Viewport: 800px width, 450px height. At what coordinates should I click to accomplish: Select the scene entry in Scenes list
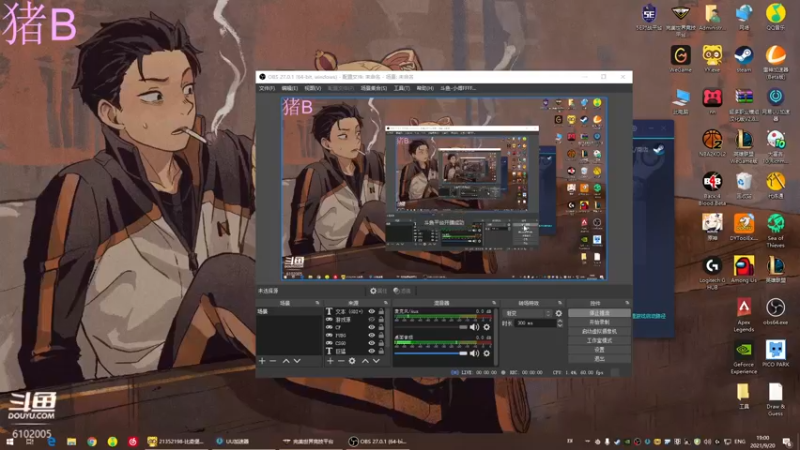click(289, 311)
